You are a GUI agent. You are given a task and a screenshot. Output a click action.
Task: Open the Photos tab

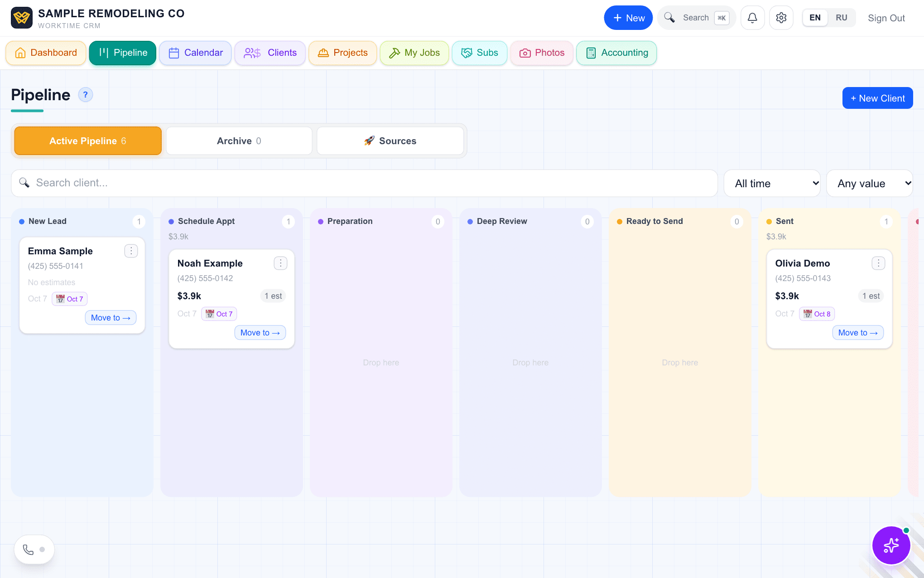pos(542,53)
